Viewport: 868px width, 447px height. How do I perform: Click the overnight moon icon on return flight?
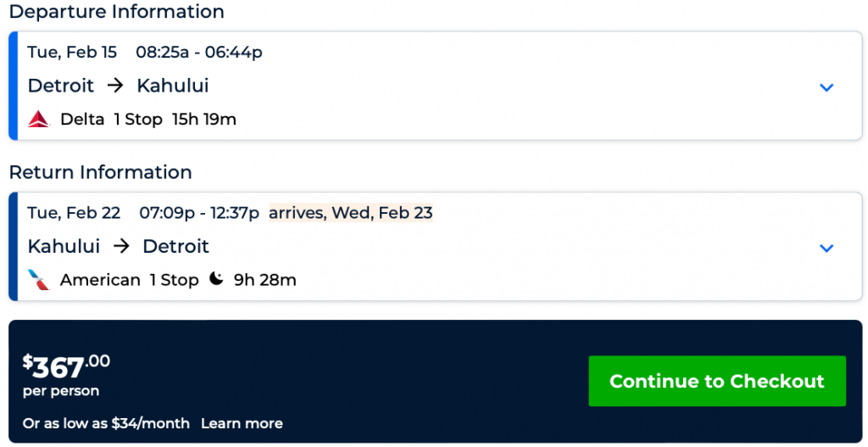point(216,279)
